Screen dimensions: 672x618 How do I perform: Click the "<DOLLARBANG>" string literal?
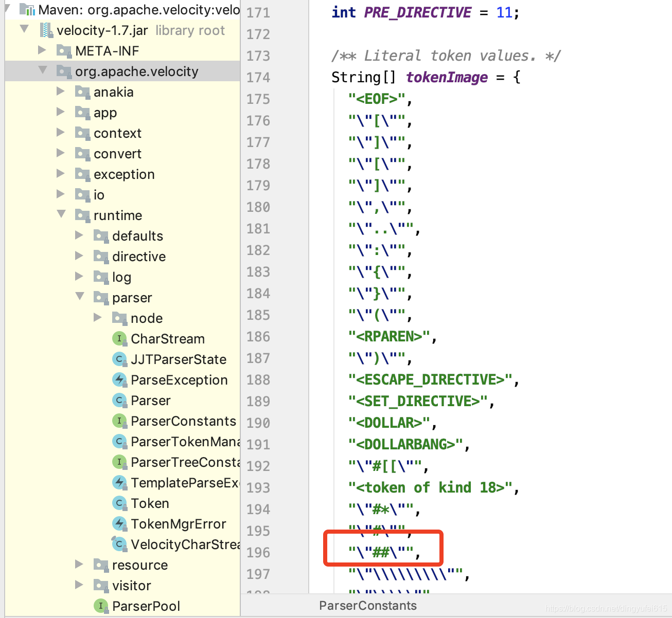[405, 444]
